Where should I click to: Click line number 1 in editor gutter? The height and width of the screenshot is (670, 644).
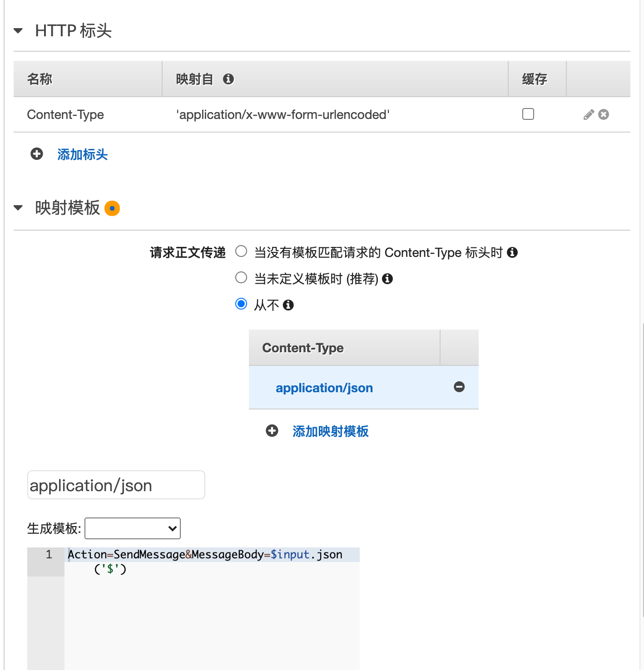[49, 554]
